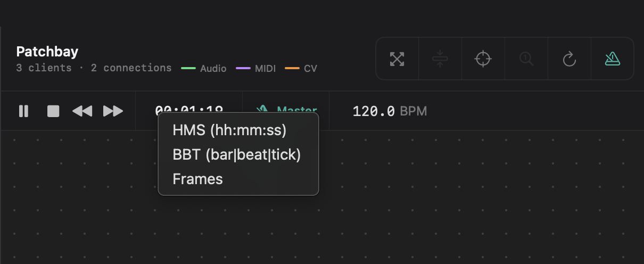Select HMS (hh:mm:ss) time format
The image size is (644, 264).
[x=229, y=130]
